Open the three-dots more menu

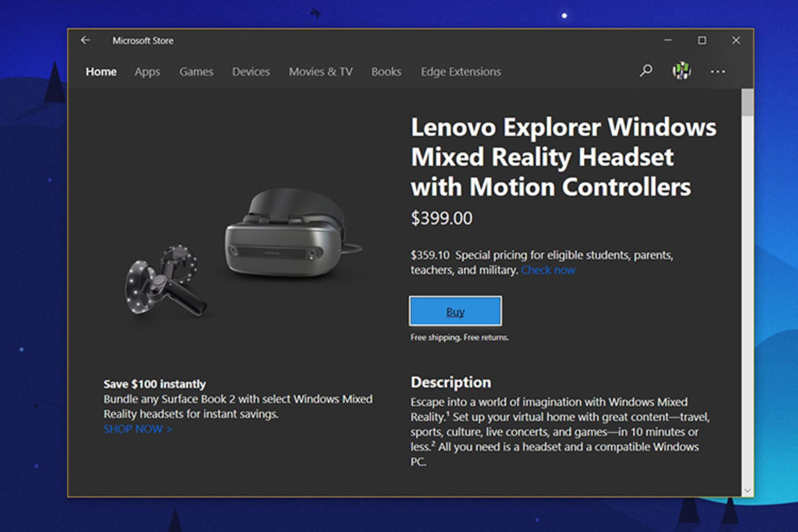tap(717, 71)
